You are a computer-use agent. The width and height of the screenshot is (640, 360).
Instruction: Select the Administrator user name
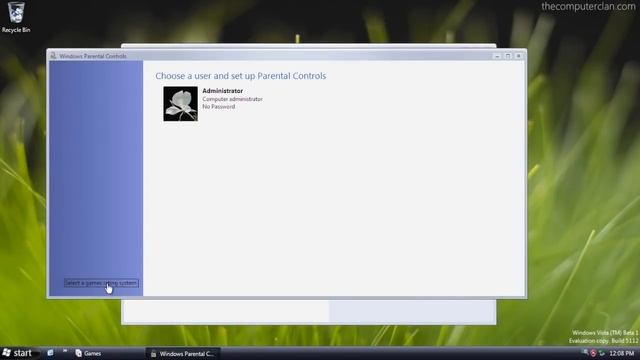pyautogui.click(x=222, y=91)
